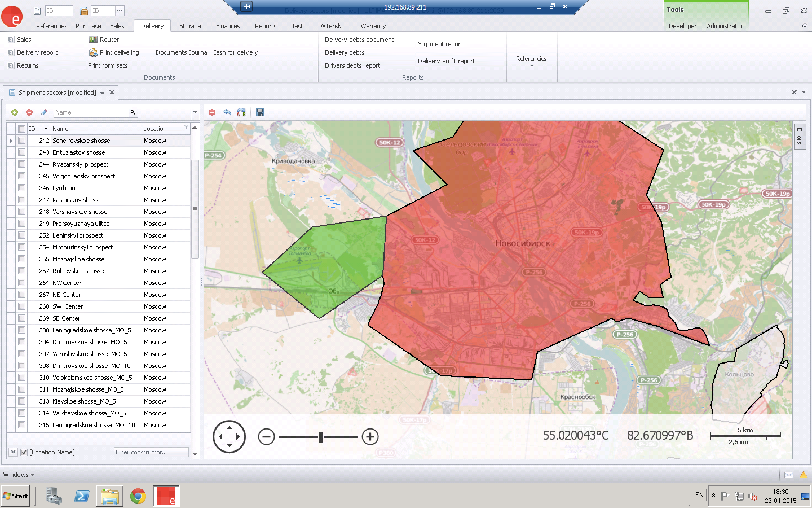Switch to the Storage ribbon tab

[190, 26]
